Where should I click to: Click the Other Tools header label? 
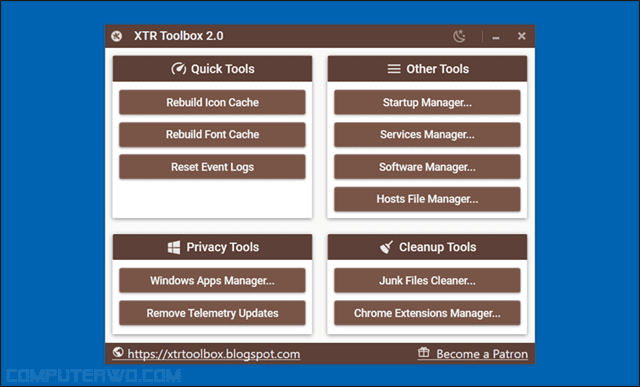(x=438, y=69)
